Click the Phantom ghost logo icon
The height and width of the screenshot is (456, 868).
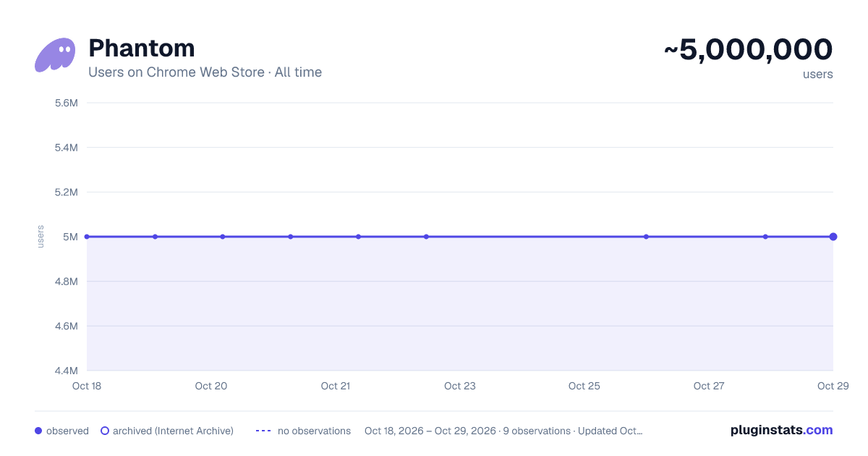pos(55,55)
